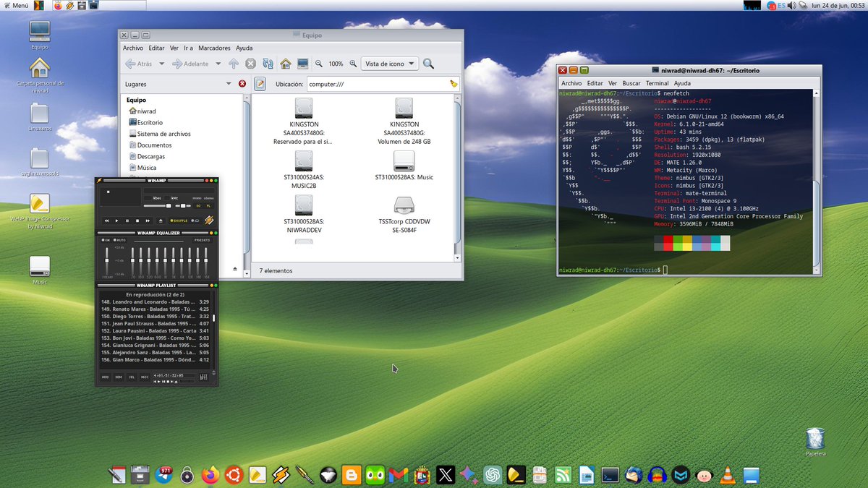This screenshot has height=488, width=868.
Task: Stop loading in file manager
Action: (250, 64)
